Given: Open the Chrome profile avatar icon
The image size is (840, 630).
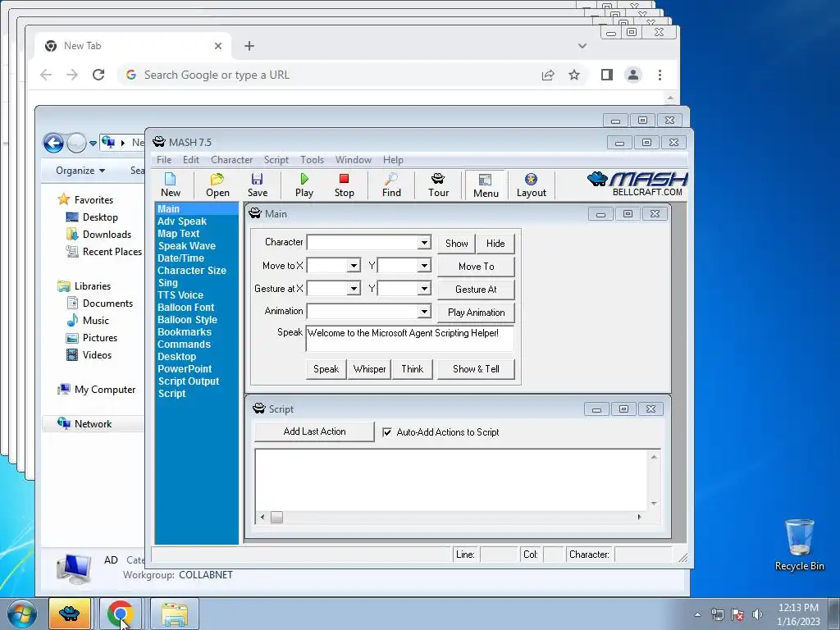Looking at the screenshot, I should 633,75.
